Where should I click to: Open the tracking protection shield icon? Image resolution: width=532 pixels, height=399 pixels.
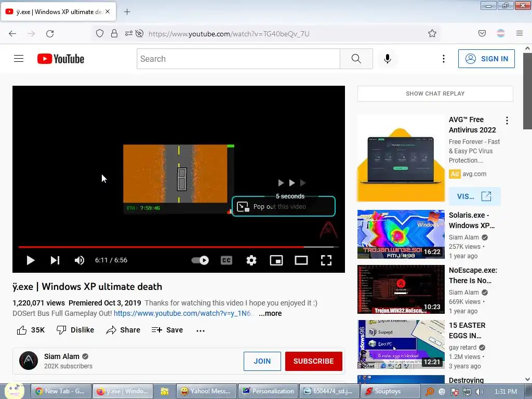[x=100, y=33]
